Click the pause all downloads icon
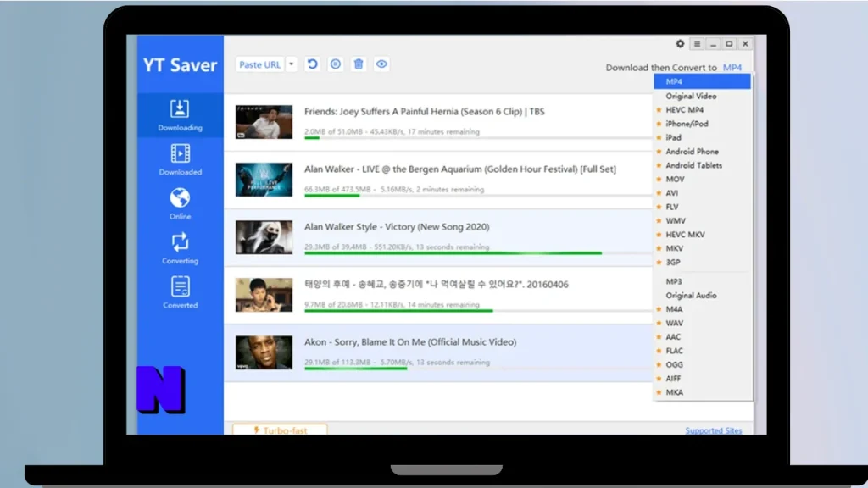This screenshot has width=868, height=488. 336,64
